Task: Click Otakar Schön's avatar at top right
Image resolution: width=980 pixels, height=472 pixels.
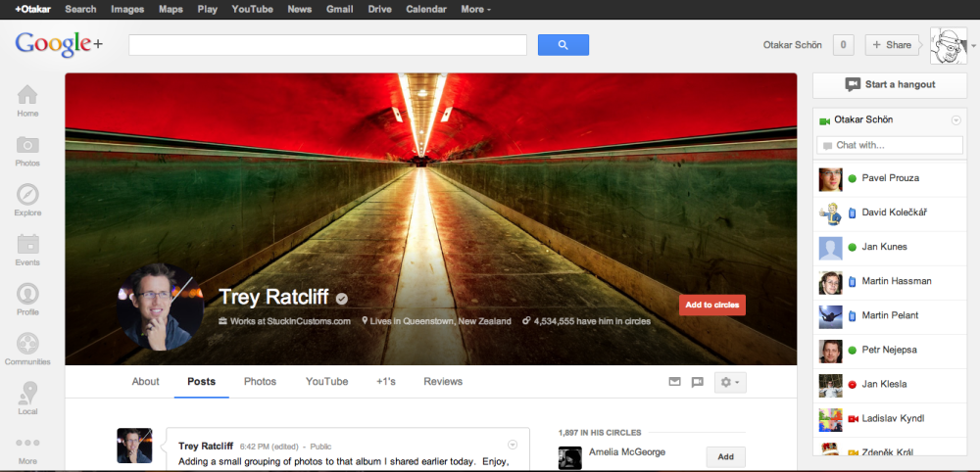Action: (948, 45)
